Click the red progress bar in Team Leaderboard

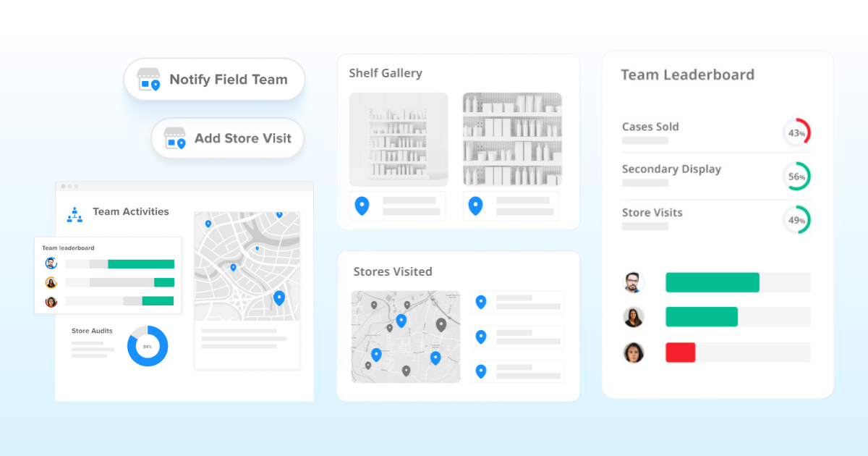(680, 352)
